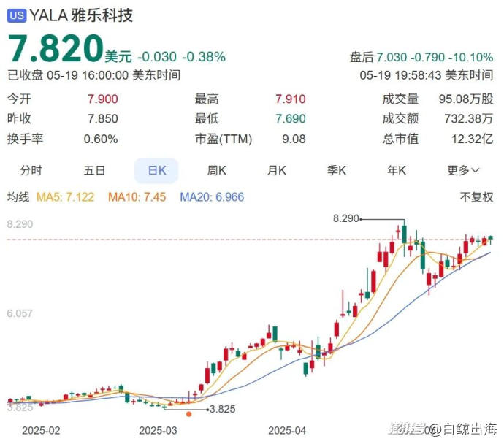Select the 五日 chart tab

(x=94, y=170)
